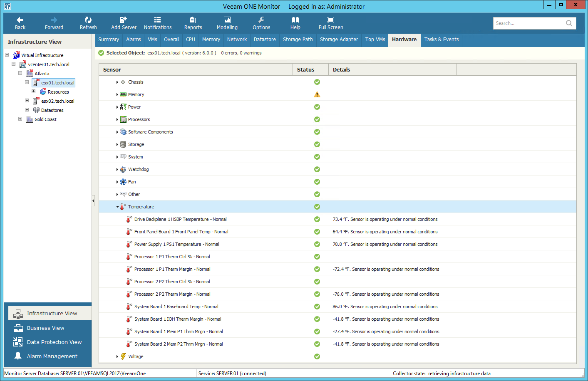Switch to the Tasks & Events tab

tap(442, 40)
